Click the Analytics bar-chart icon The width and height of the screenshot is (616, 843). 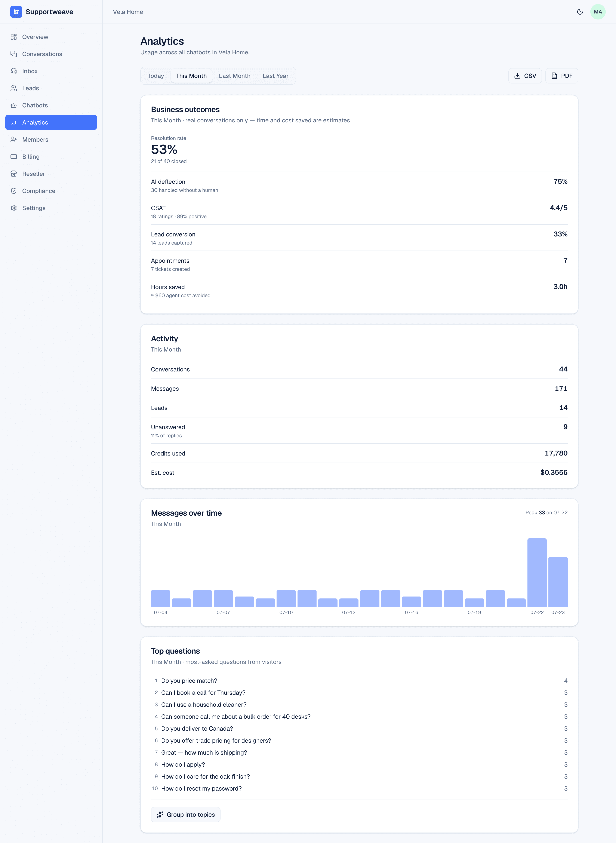coord(14,122)
